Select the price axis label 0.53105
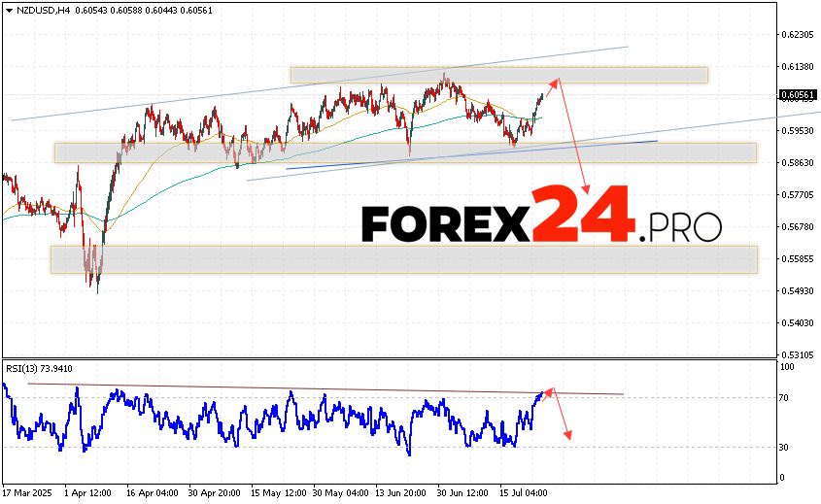 coord(798,354)
